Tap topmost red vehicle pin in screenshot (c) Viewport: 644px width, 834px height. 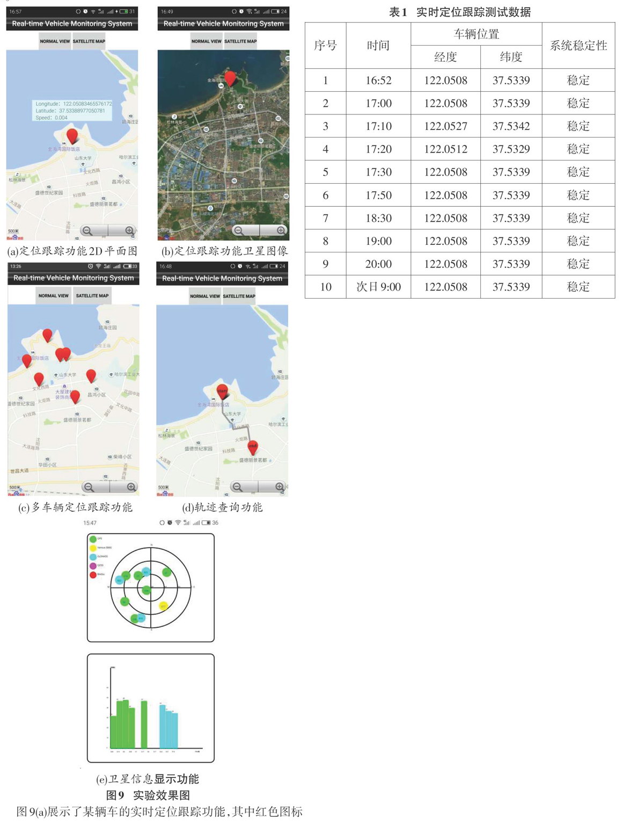pyautogui.click(x=47, y=336)
